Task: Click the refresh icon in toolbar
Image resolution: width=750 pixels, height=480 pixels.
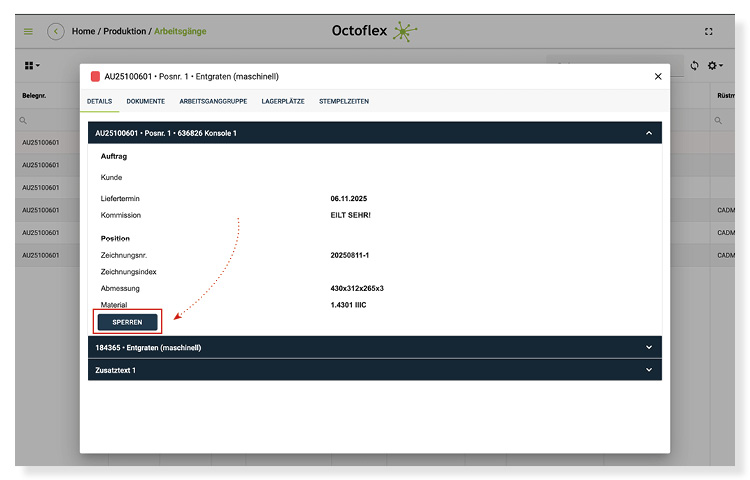Action: pos(694,65)
